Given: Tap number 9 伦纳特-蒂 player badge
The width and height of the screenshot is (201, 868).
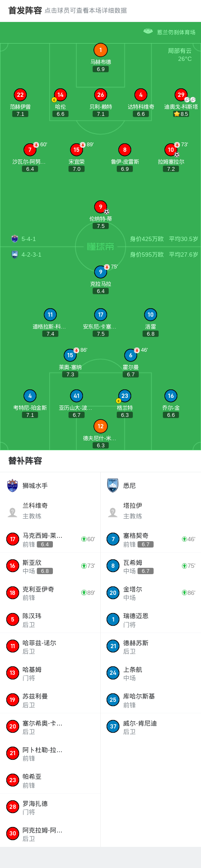Looking at the screenshot, I should coord(100,207).
